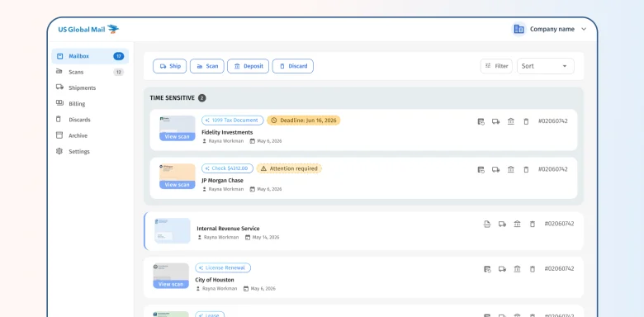Click the TIME SENSITIVE section heading

click(x=172, y=98)
